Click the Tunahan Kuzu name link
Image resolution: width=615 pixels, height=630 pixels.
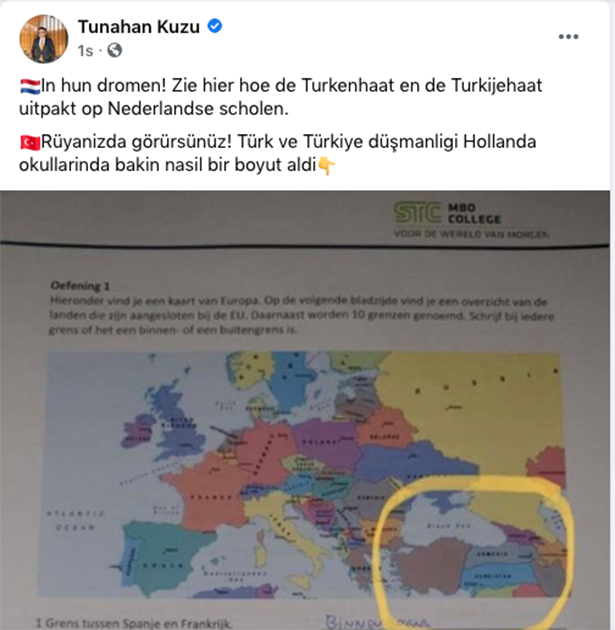139,27
